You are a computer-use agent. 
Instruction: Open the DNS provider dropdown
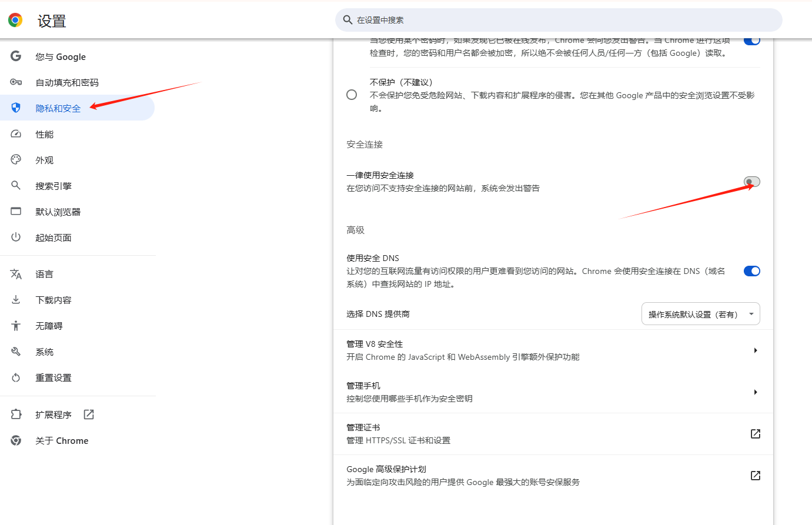701,314
